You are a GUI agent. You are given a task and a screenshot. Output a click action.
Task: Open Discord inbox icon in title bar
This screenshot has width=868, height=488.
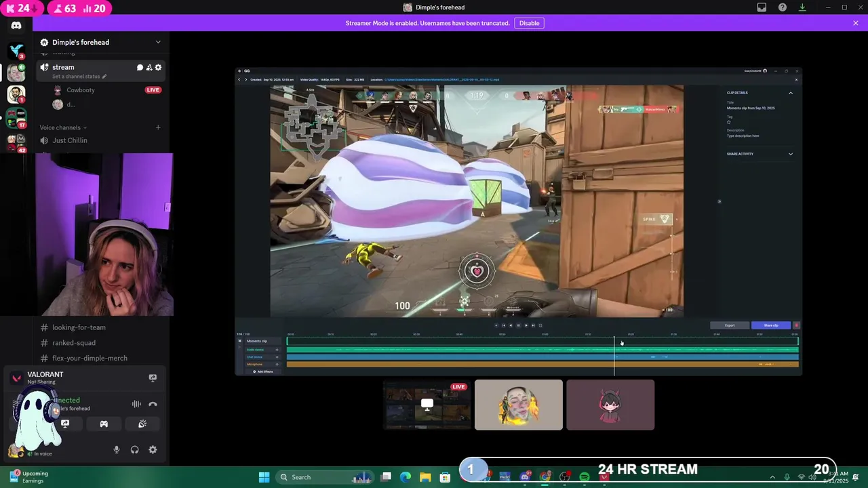point(762,7)
